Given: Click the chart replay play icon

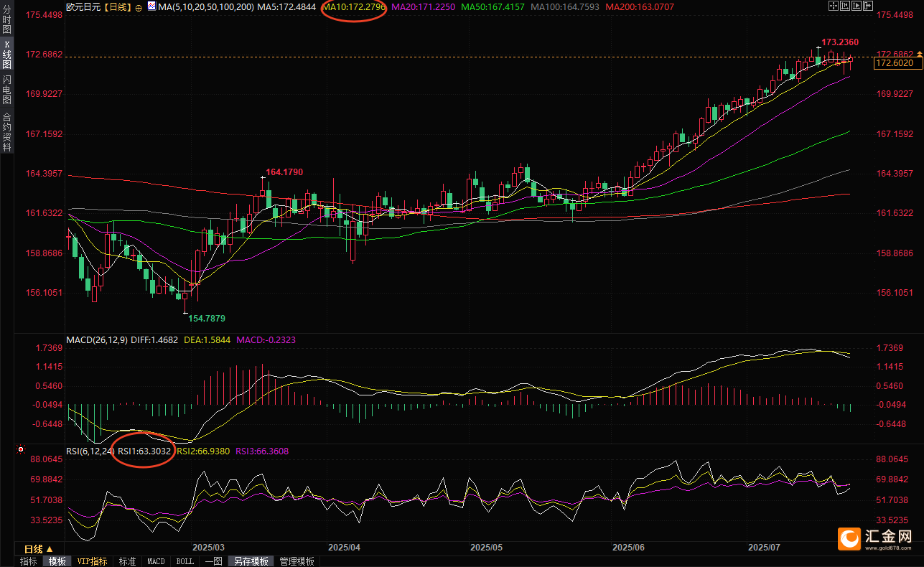Looking at the screenshot, I should tap(857, 6).
